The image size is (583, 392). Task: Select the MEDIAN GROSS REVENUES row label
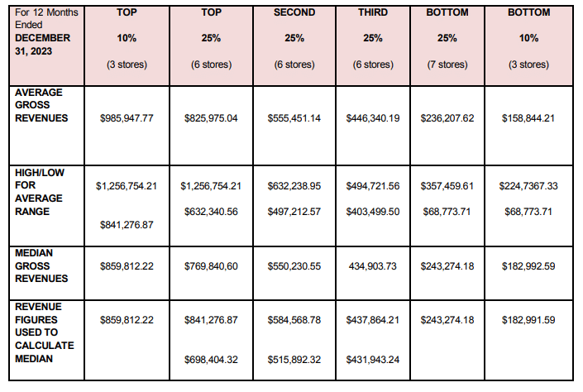click(x=41, y=266)
